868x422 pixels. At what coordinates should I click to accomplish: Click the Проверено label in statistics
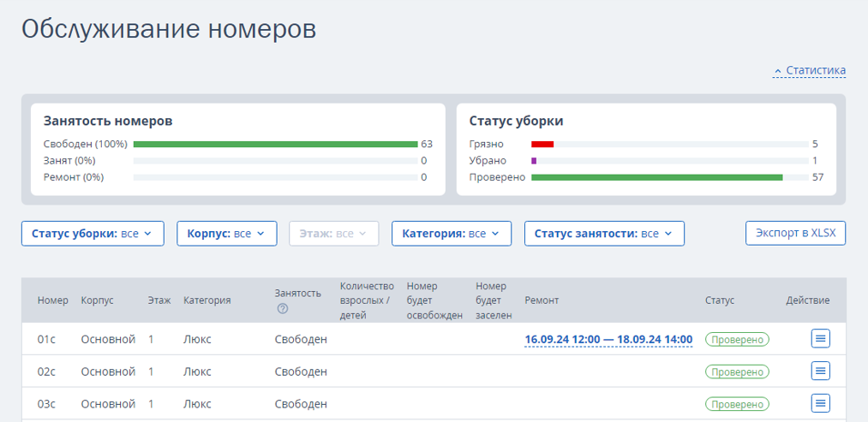pos(497,177)
